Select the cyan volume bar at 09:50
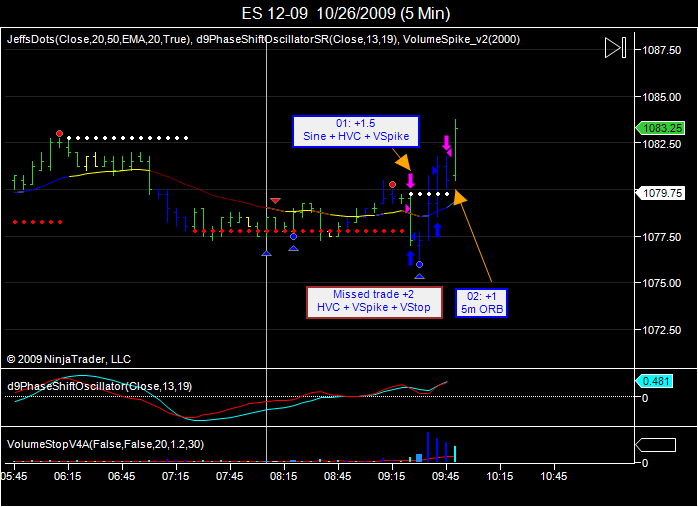The width and height of the screenshot is (698, 507). click(x=455, y=454)
